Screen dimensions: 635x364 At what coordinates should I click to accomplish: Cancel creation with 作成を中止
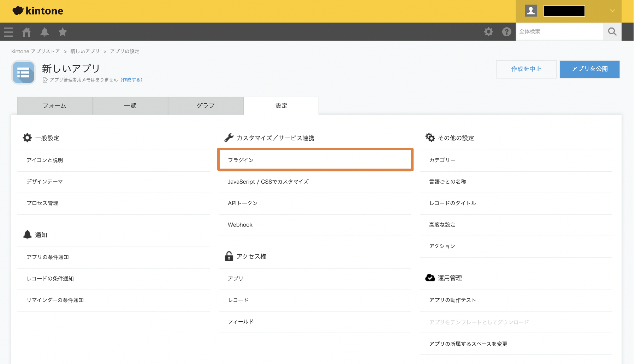pos(526,69)
